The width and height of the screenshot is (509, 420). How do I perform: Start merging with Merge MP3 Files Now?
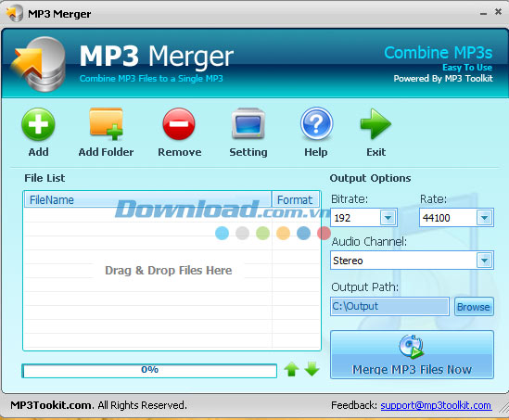[x=412, y=355]
